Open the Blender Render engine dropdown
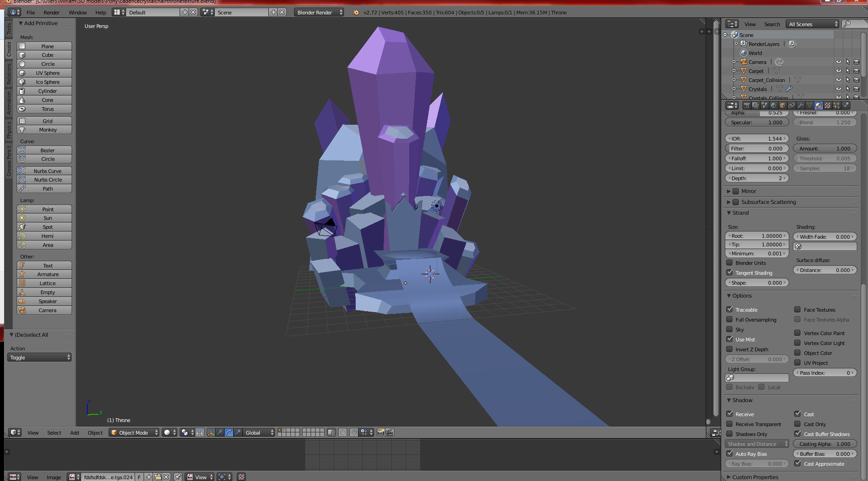868x481 pixels. (x=319, y=13)
